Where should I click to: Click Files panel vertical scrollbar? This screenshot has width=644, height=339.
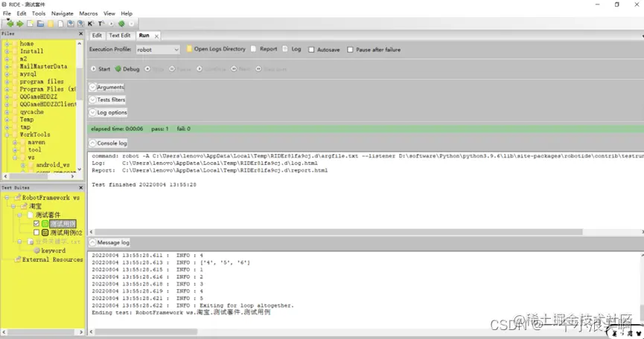[80, 84]
